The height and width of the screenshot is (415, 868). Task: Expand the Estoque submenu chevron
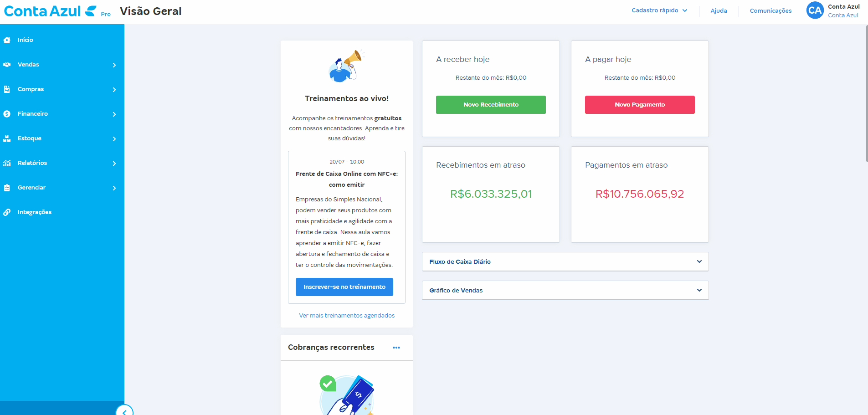pos(114,139)
